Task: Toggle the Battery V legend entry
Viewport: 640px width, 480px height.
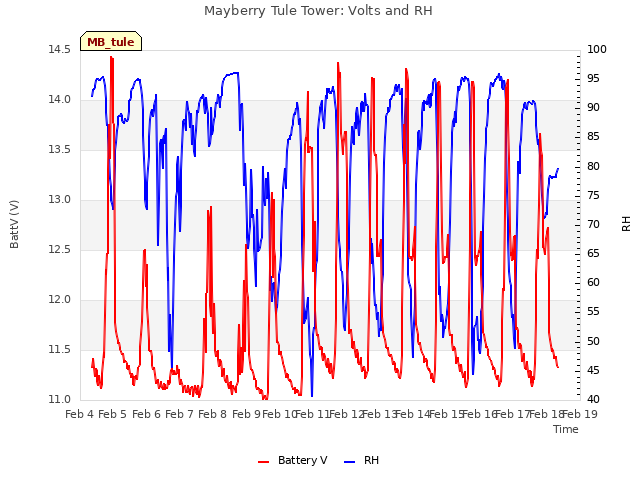Action: (x=293, y=460)
